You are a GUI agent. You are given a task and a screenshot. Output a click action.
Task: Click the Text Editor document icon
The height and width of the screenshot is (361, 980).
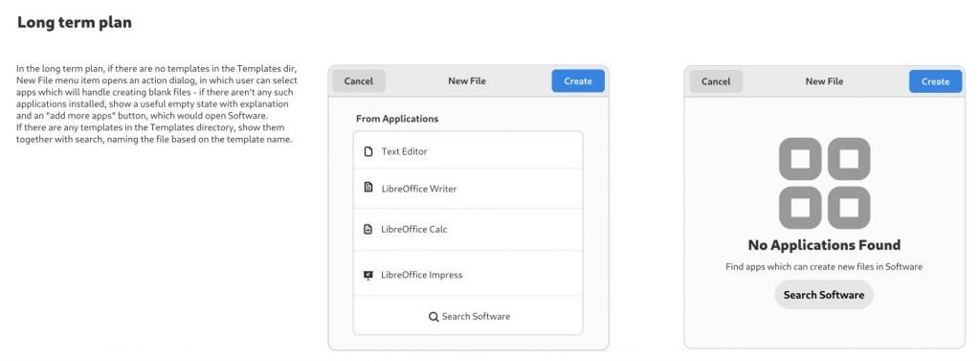pyautogui.click(x=368, y=151)
